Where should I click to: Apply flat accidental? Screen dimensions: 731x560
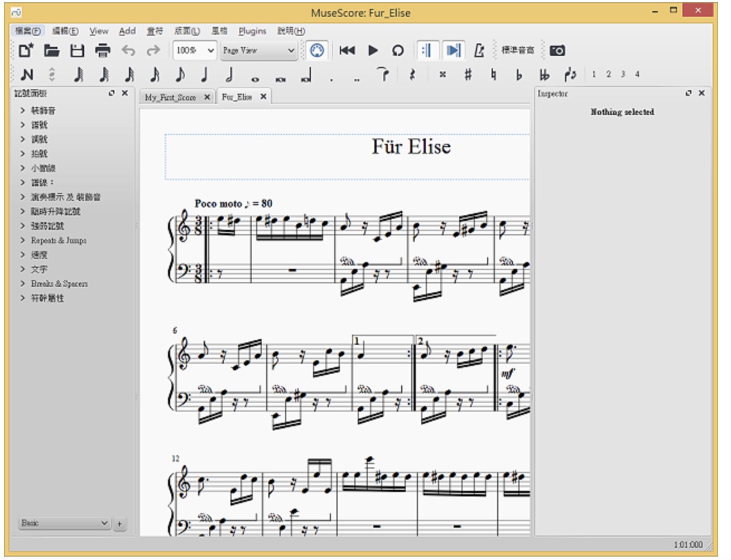pyautogui.click(x=518, y=74)
